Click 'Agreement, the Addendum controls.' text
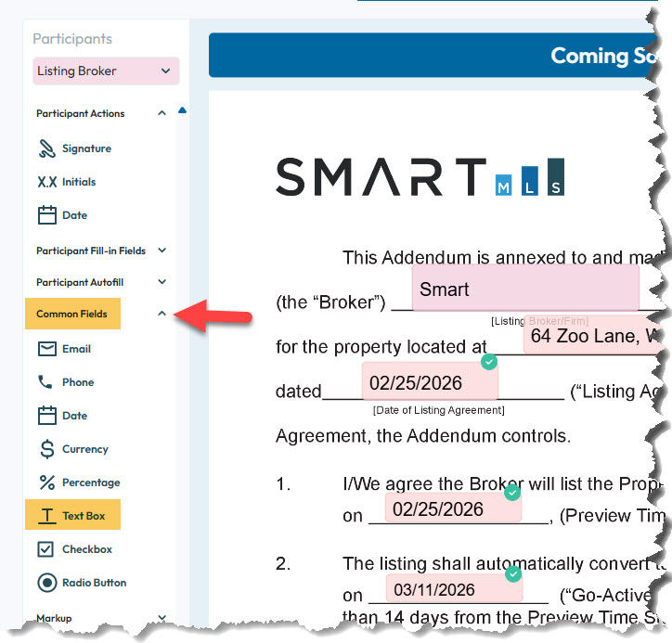 423,436
